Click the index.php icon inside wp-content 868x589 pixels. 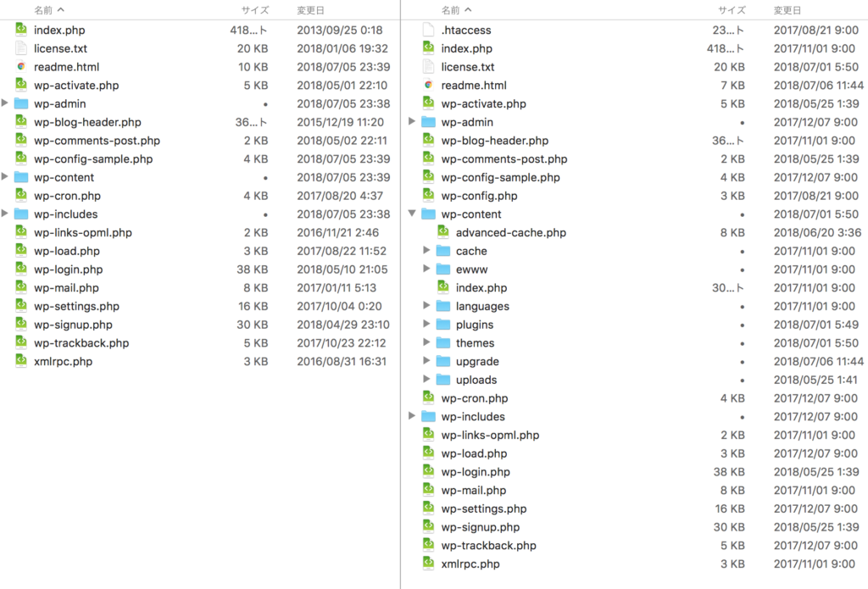click(x=443, y=287)
